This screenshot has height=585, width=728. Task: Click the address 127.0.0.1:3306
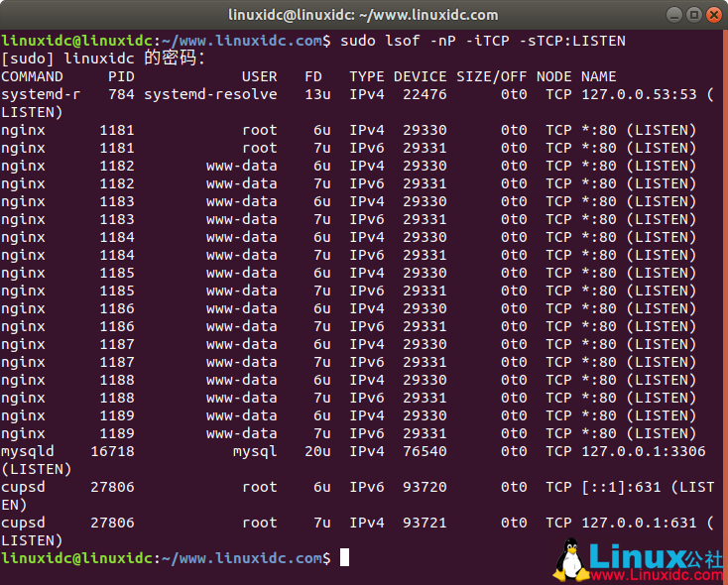coord(643,451)
